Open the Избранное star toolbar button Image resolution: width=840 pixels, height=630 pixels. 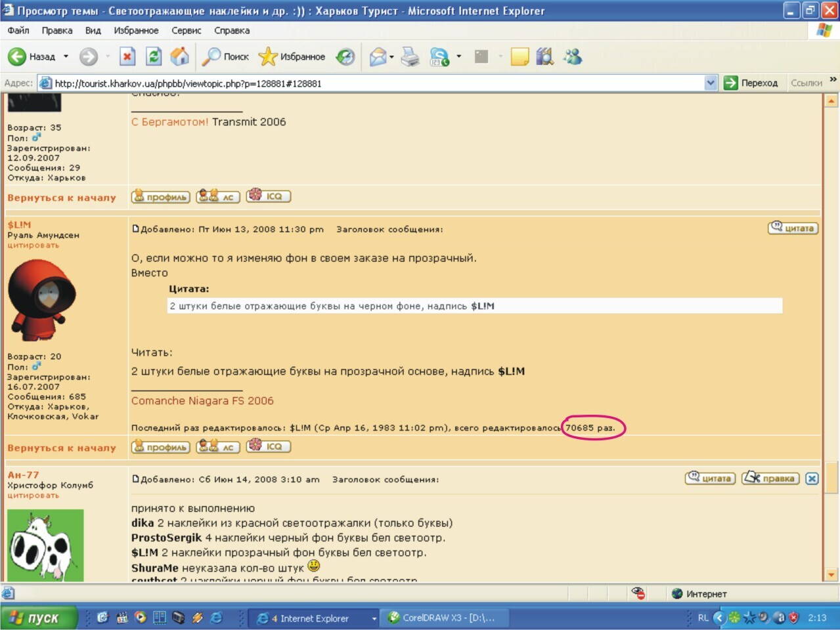292,57
